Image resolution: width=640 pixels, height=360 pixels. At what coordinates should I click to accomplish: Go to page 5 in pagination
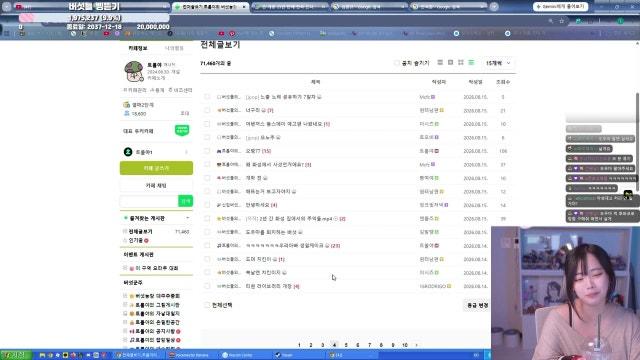[x=346, y=345]
